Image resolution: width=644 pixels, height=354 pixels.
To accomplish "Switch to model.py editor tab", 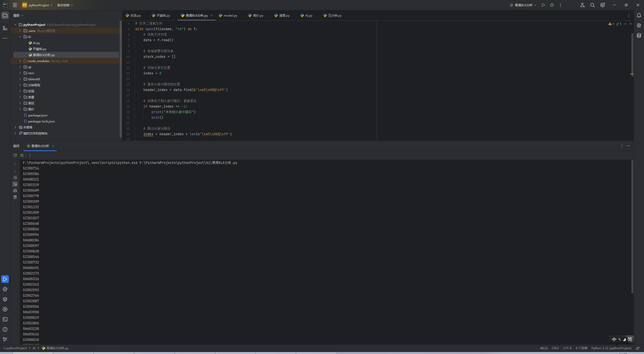I will 228,15.
